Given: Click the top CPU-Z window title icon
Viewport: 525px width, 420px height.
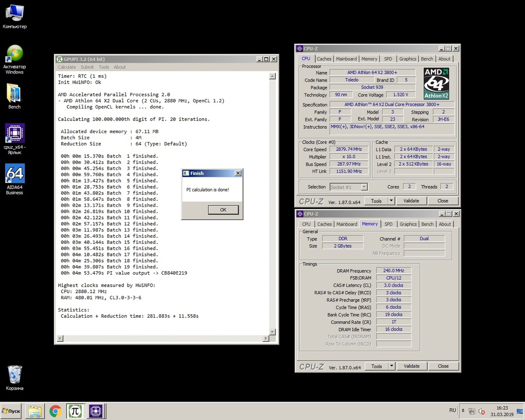Looking at the screenshot, I should pyautogui.click(x=299, y=49).
